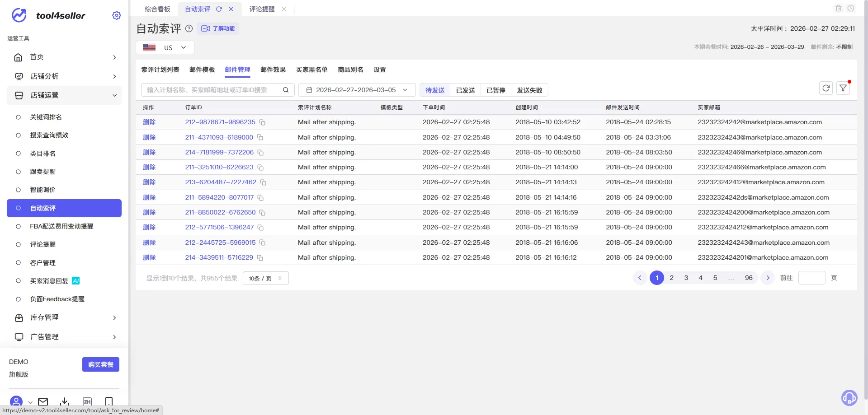868x415 pixels.
Task: Click the help question mark next to 自动索评
Action: click(189, 28)
